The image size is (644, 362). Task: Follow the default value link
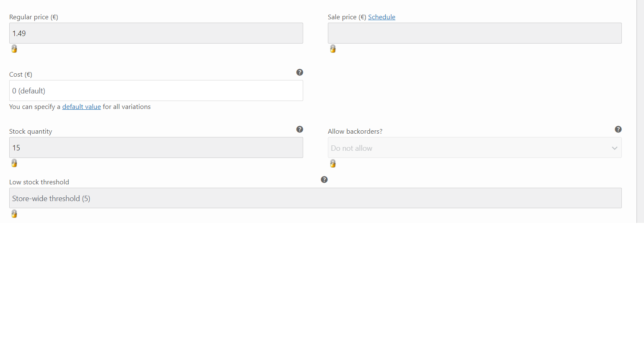click(82, 107)
